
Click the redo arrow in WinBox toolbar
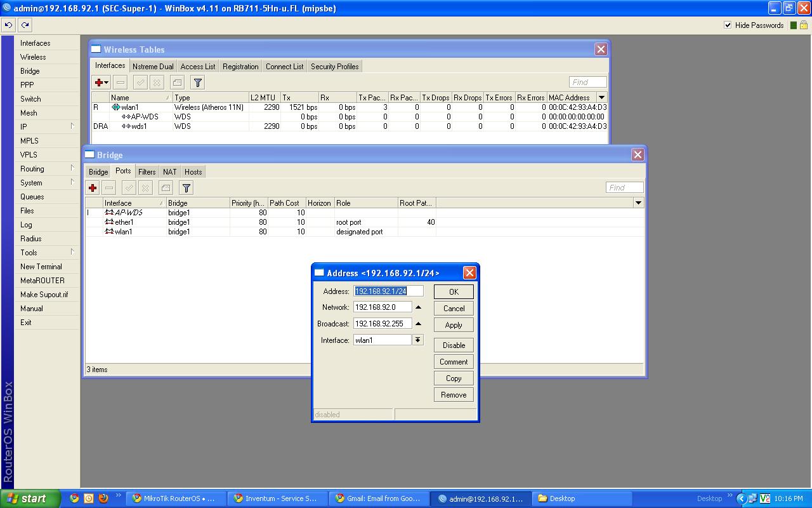click(x=25, y=25)
